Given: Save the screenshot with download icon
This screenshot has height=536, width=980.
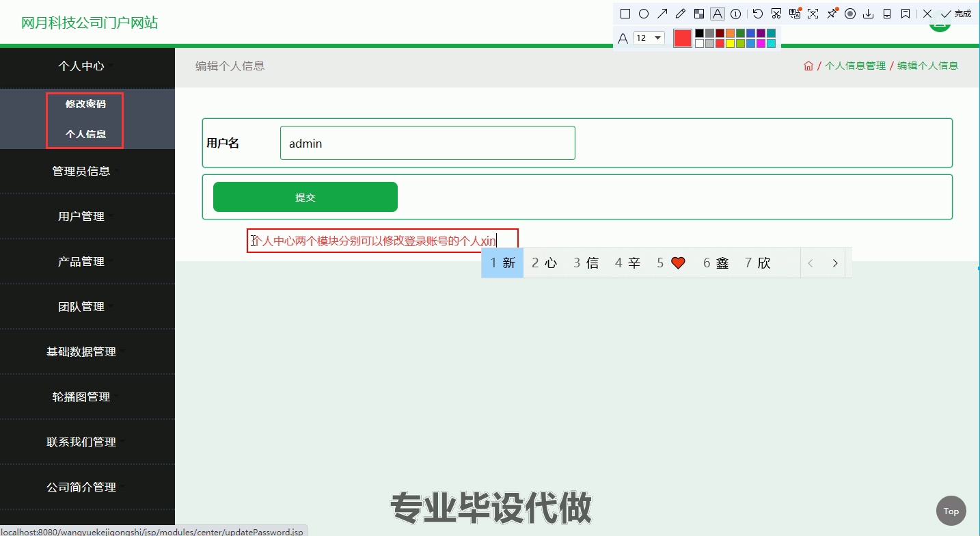Looking at the screenshot, I should click(868, 13).
